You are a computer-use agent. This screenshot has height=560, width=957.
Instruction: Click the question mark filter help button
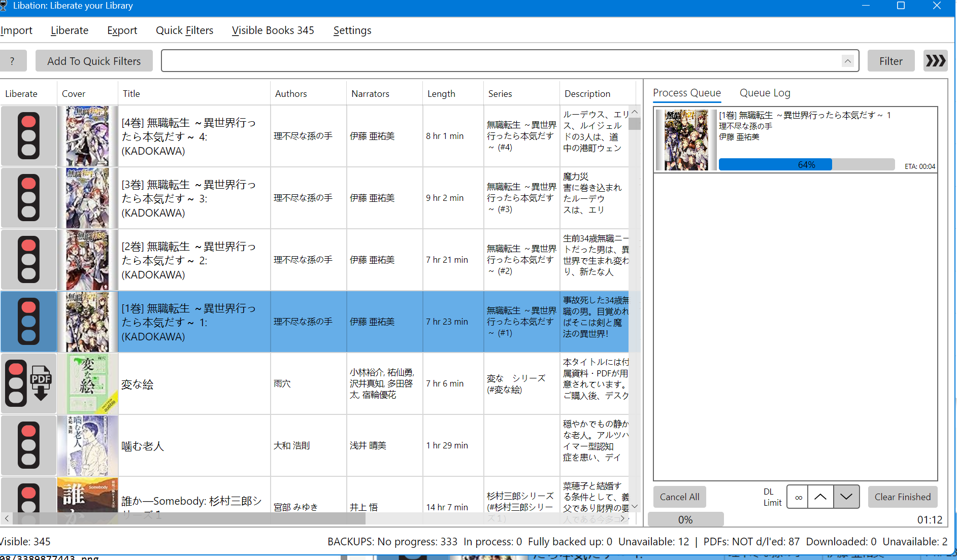click(x=12, y=61)
